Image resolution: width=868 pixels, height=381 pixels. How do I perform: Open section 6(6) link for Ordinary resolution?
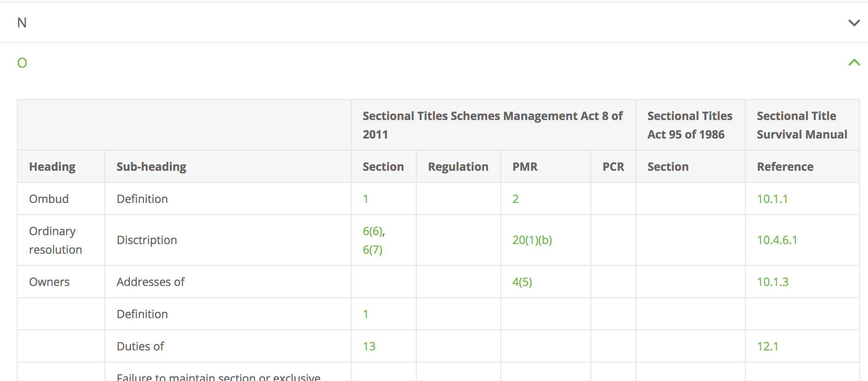pyautogui.click(x=373, y=231)
